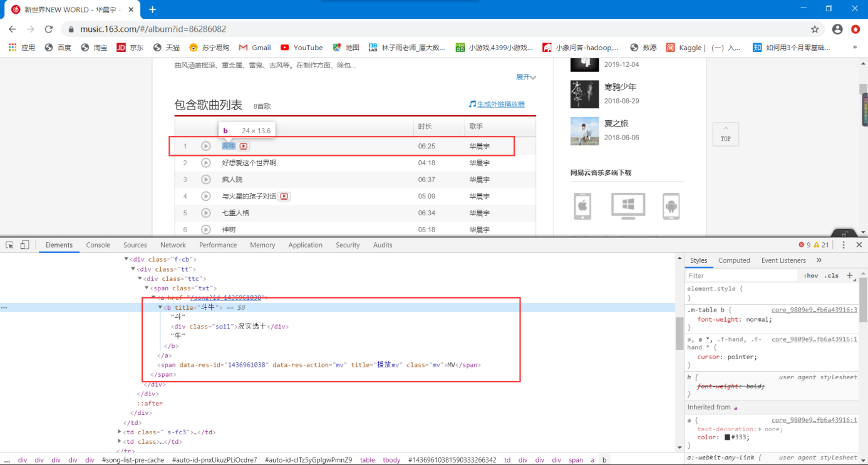Screen dimensions: 868x465
Task: Collapse the b title="斗牛" node
Action: (x=160, y=307)
